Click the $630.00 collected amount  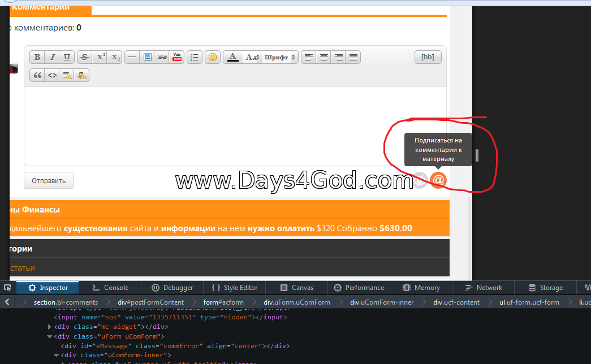coord(396,228)
